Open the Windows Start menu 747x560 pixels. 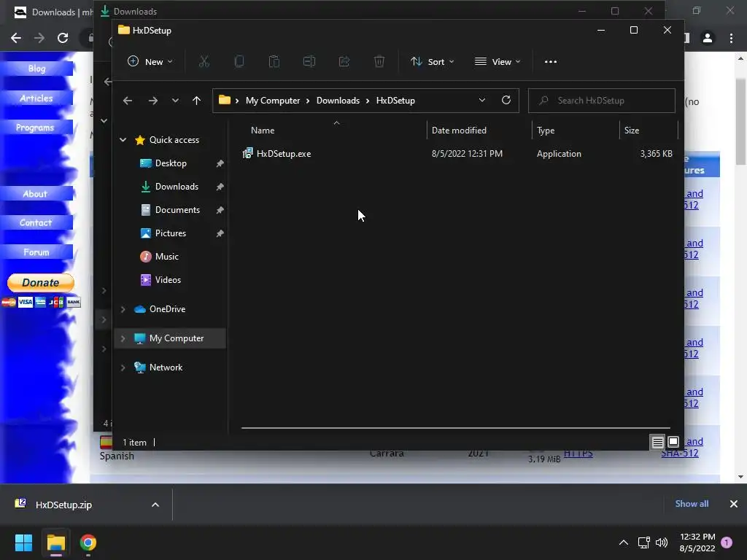click(23, 542)
